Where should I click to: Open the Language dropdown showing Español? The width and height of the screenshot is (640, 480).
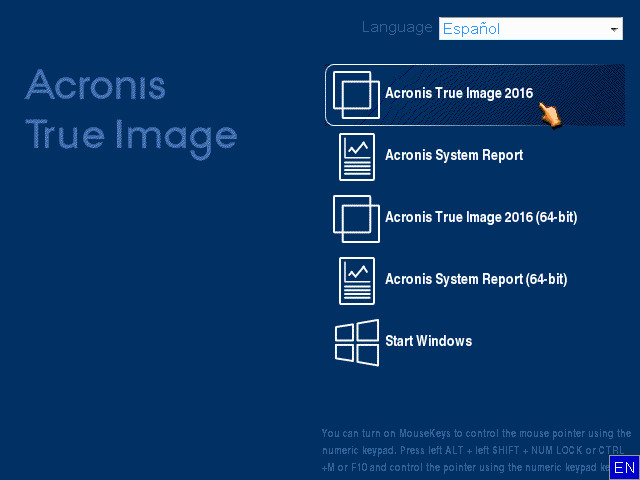tap(531, 29)
